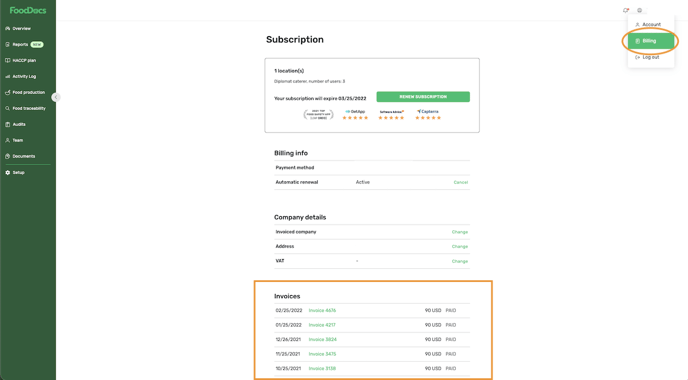Open Invoice 3138

point(322,369)
